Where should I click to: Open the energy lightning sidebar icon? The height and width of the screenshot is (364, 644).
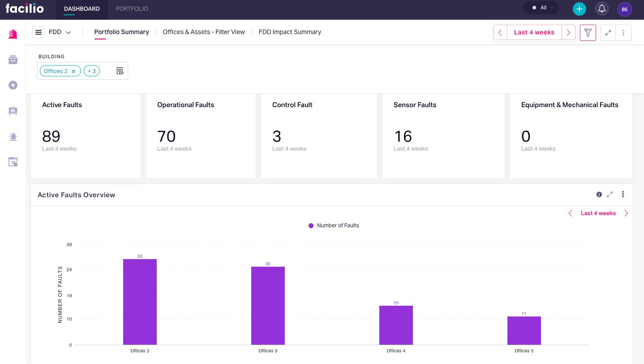[13, 85]
